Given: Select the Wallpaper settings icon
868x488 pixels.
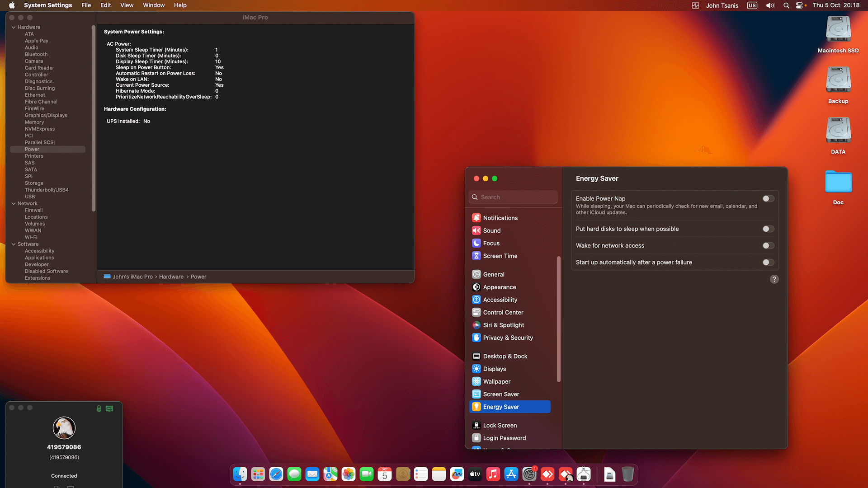Looking at the screenshot, I should click(x=476, y=381).
